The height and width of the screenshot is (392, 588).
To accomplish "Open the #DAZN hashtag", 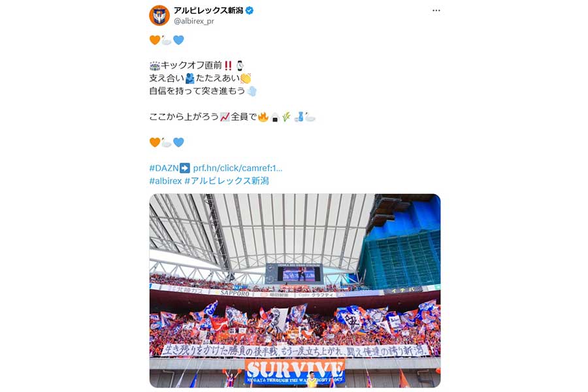I will tap(164, 168).
